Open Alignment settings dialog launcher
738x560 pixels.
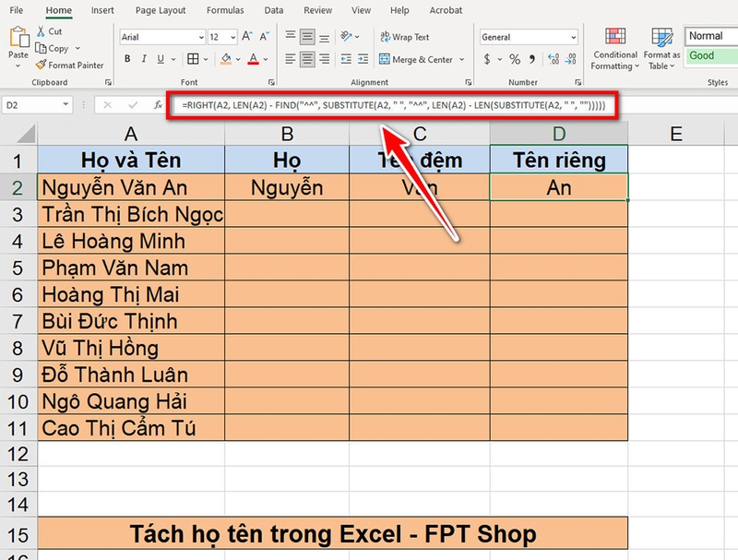pyautogui.click(x=469, y=82)
